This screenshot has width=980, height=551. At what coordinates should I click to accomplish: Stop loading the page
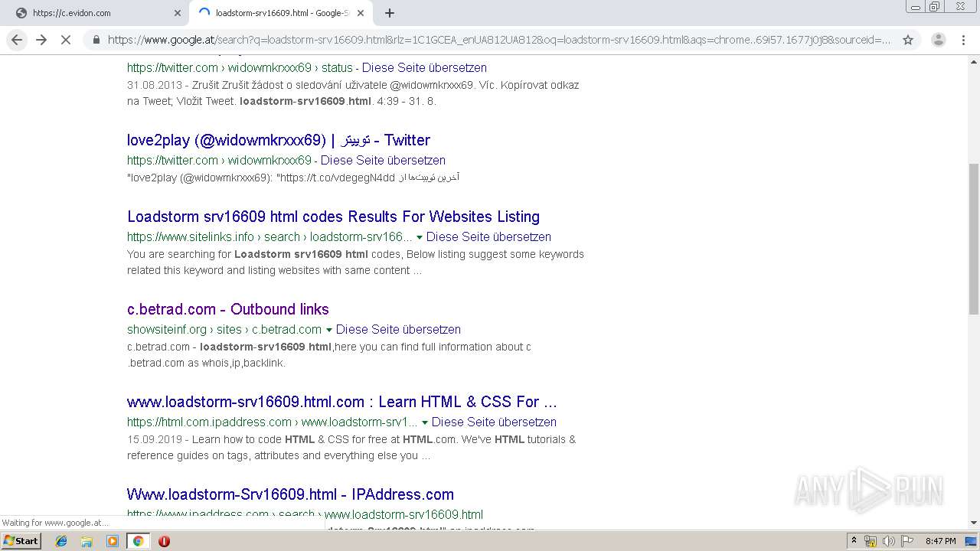(x=66, y=40)
